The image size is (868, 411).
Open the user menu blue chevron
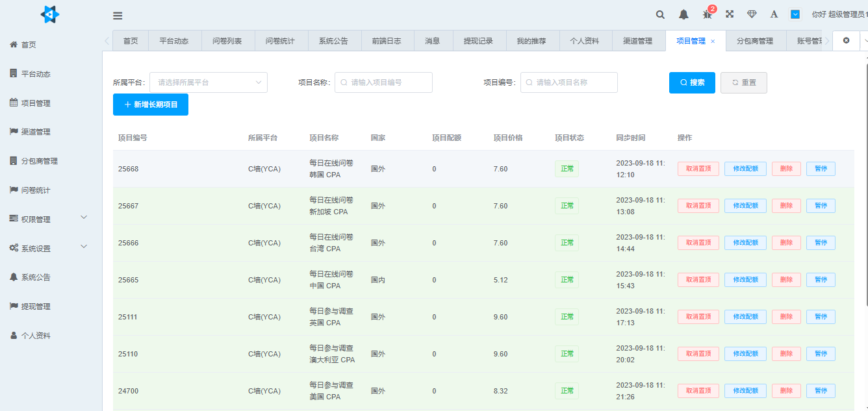[795, 14]
